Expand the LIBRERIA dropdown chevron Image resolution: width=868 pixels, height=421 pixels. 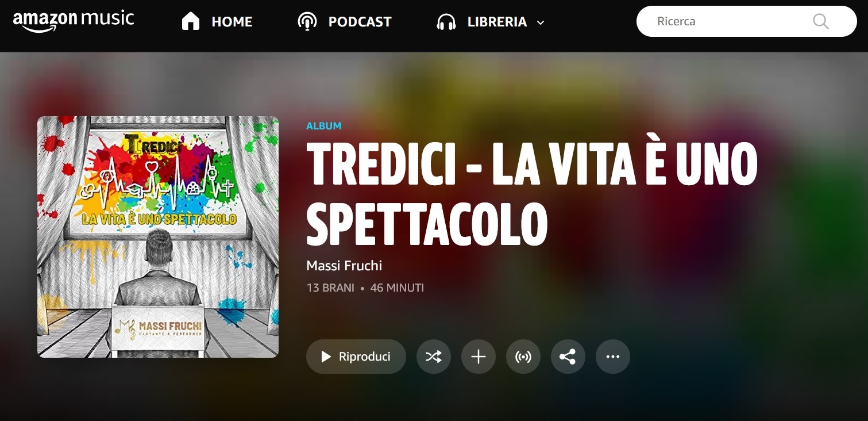coord(540,22)
